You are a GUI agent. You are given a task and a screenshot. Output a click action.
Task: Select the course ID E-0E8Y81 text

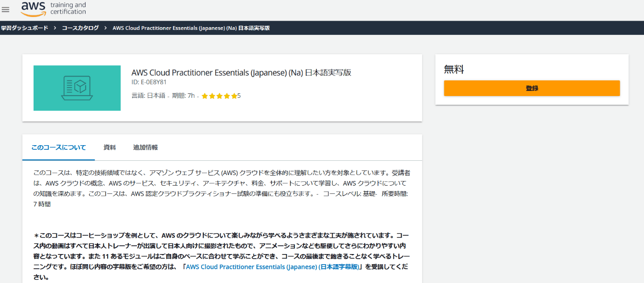149,82
